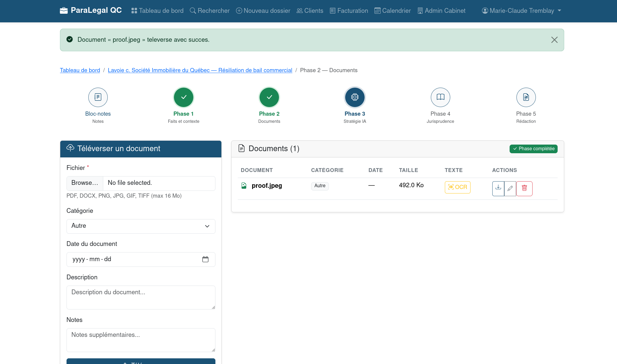The width and height of the screenshot is (617, 364).
Task: Open the date picker calendar icon
Action: pyautogui.click(x=205, y=259)
